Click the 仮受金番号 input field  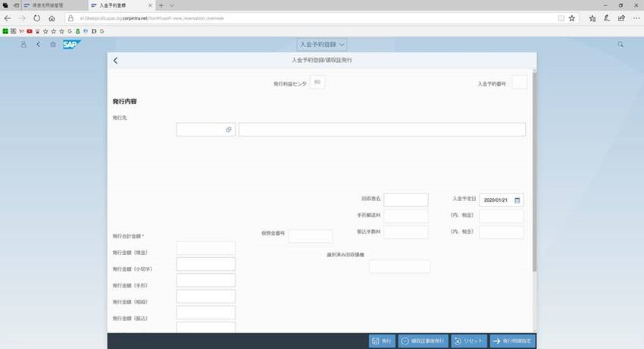[310, 236]
